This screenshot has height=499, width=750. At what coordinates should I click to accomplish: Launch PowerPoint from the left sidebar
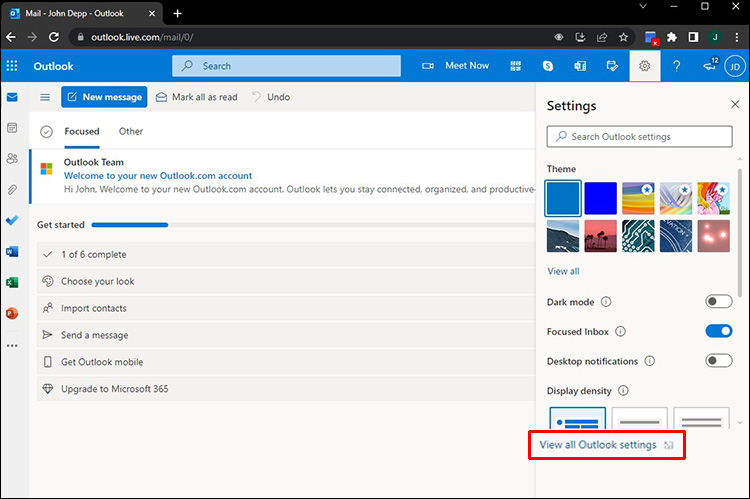(x=12, y=313)
